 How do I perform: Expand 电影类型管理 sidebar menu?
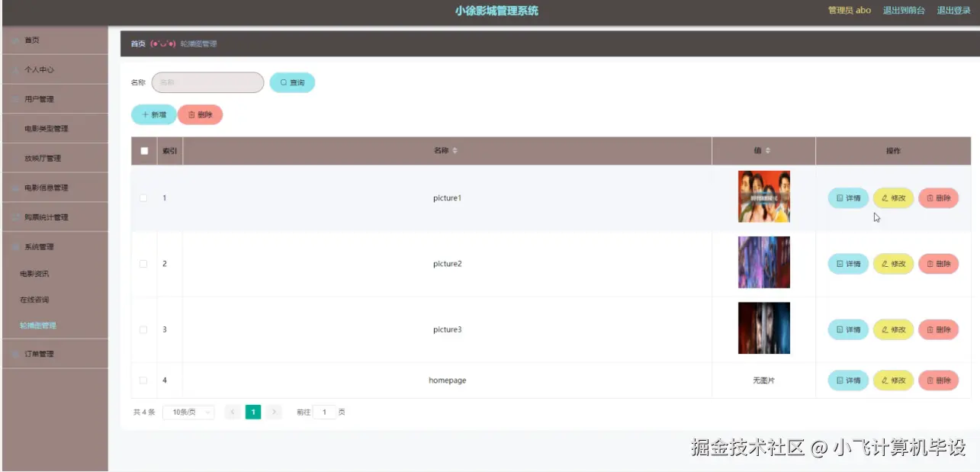[x=55, y=129]
